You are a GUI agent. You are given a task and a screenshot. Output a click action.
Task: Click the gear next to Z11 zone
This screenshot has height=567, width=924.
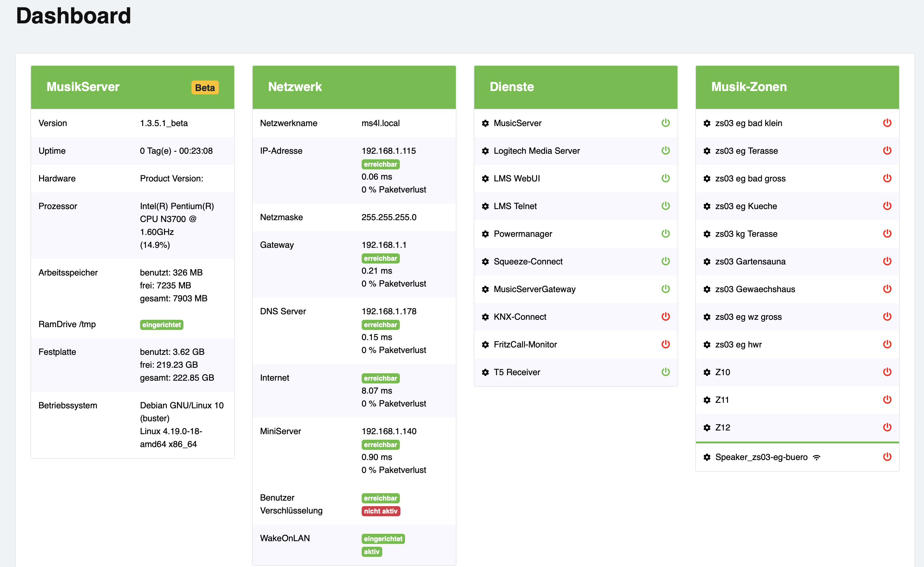[707, 400]
